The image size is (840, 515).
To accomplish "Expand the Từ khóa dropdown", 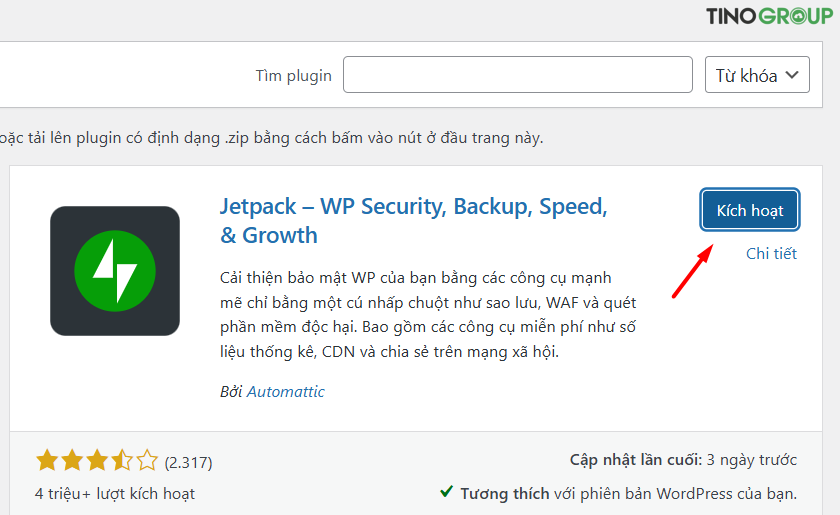I will [x=757, y=74].
